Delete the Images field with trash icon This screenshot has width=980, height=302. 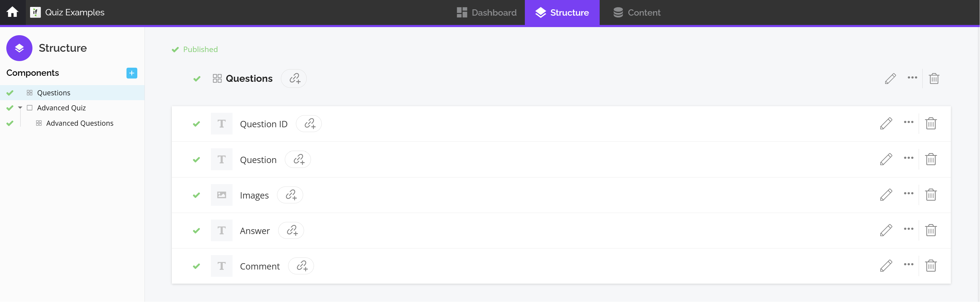coord(930,195)
